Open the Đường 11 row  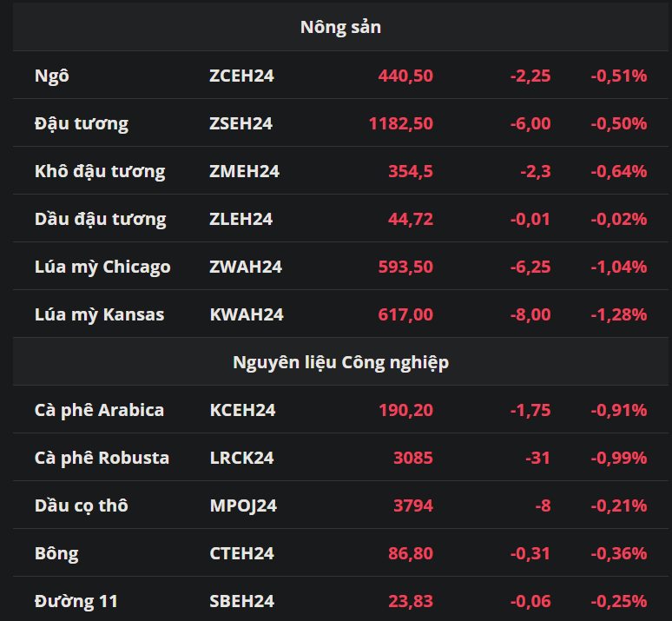pyautogui.click(x=76, y=601)
